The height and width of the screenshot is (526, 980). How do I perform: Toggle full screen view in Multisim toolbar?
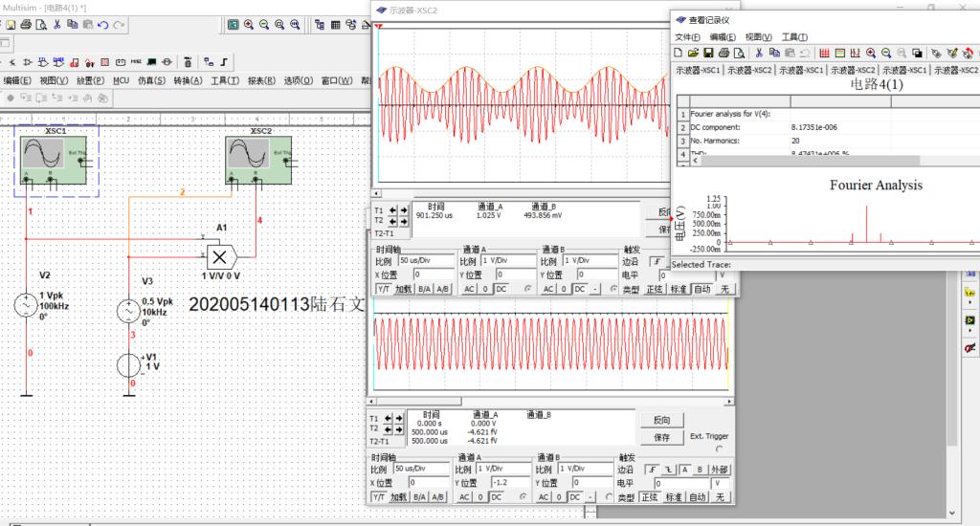click(234, 24)
